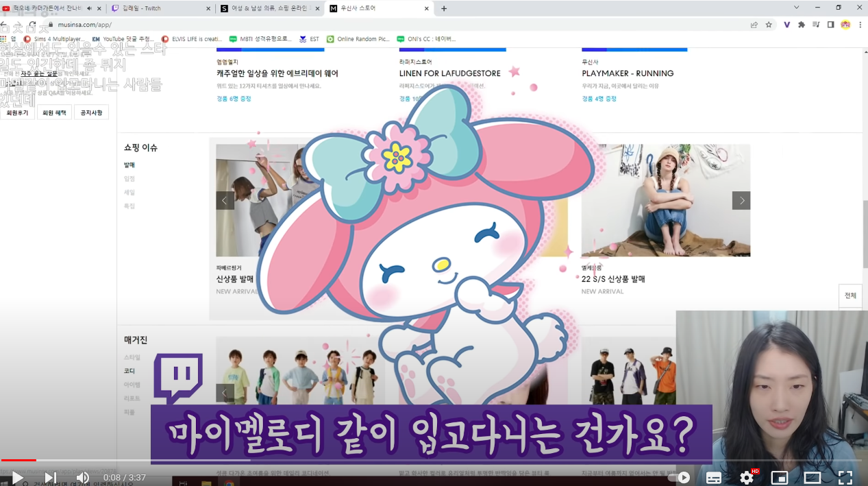Click the 전체 side button
Viewport: 868px width, 486px height.
pos(850,295)
